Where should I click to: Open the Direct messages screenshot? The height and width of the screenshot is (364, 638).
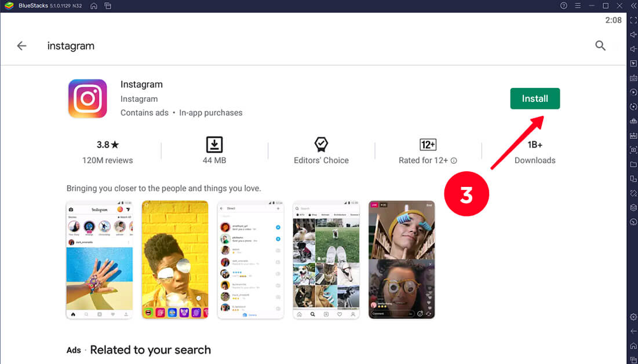click(x=251, y=259)
